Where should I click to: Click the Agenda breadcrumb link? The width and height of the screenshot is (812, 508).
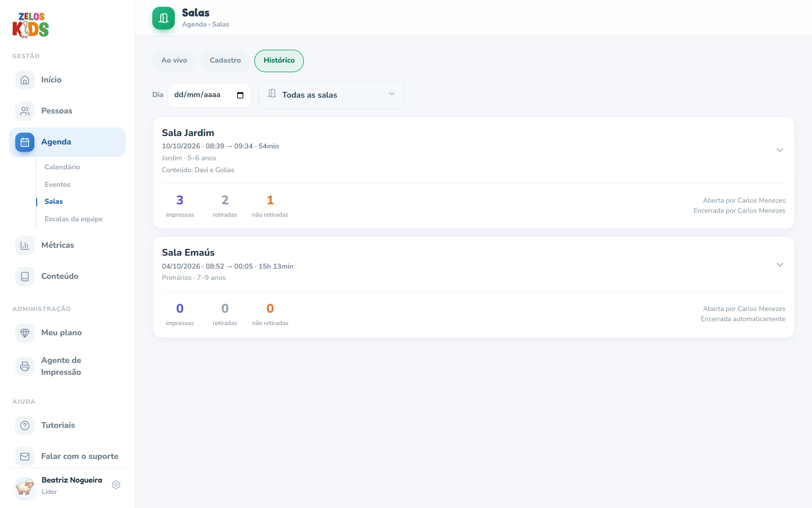click(194, 24)
